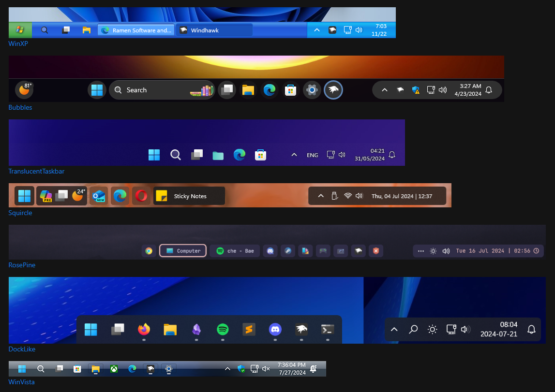Screen dimensions: 555x392
Task: Launch the circled Windhawk icon on Bubbles taskbar
Action: pyautogui.click(x=333, y=90)
